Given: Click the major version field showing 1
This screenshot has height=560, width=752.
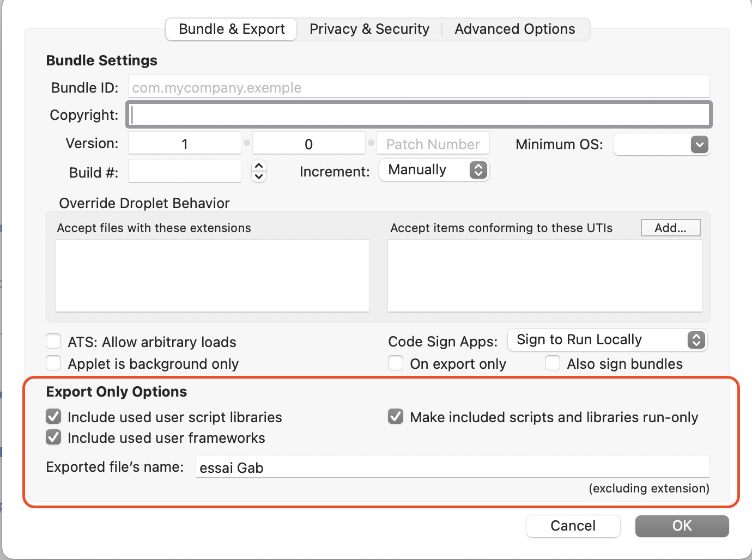Looking at the screenshot, I should [x=185, y=144].
